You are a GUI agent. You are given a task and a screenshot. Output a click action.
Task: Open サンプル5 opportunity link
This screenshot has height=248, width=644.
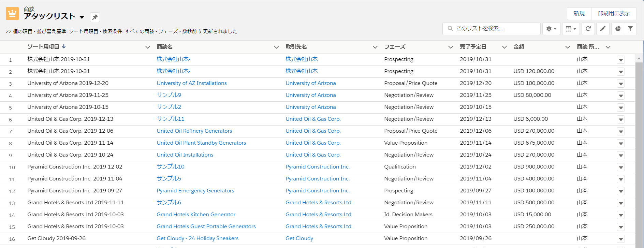169,178
